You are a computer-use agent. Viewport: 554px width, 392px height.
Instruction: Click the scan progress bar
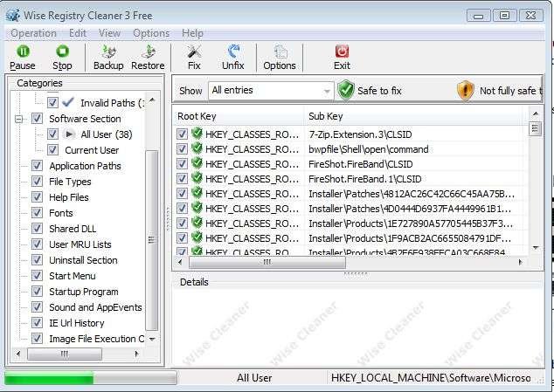point(91,379)
